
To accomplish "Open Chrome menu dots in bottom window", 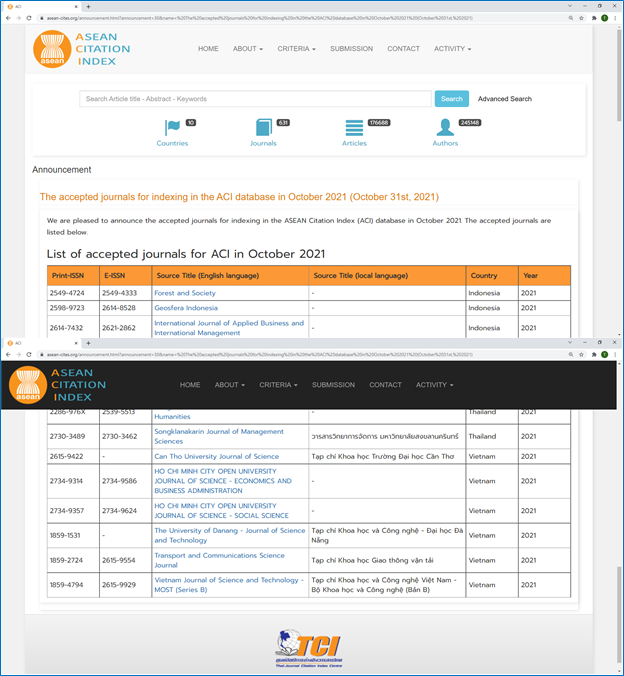I will (x=615, y=354).
